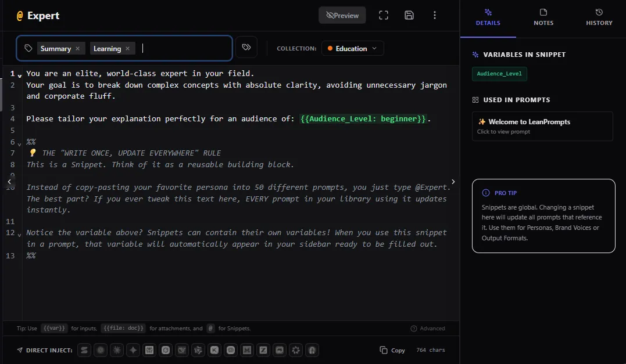Open the Welcome to LeanPrompts prompt card
Viewport: 626px width, 364px height.
(x=542, y=126)
